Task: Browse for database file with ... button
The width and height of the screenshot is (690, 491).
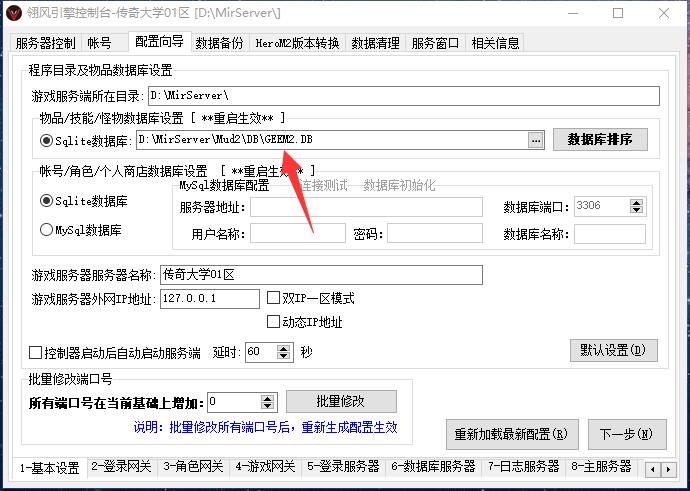Action: coord(535,140)
